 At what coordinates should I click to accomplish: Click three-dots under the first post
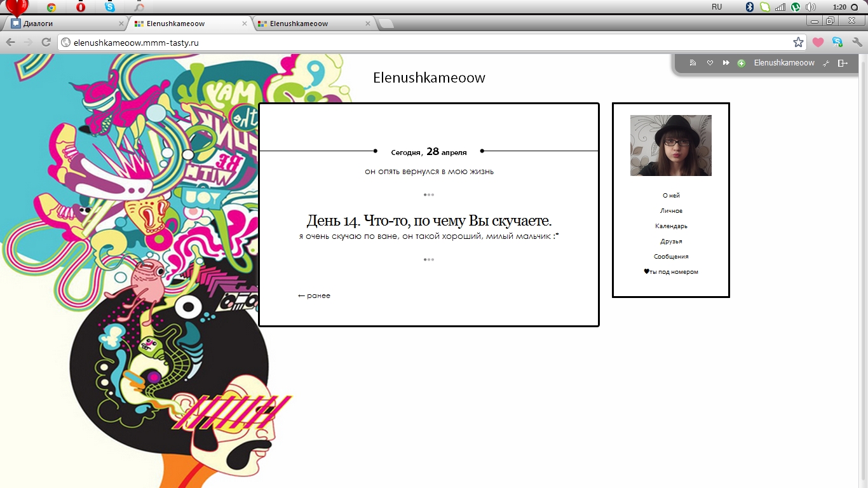pyautogui.click(x=429, y=195)
